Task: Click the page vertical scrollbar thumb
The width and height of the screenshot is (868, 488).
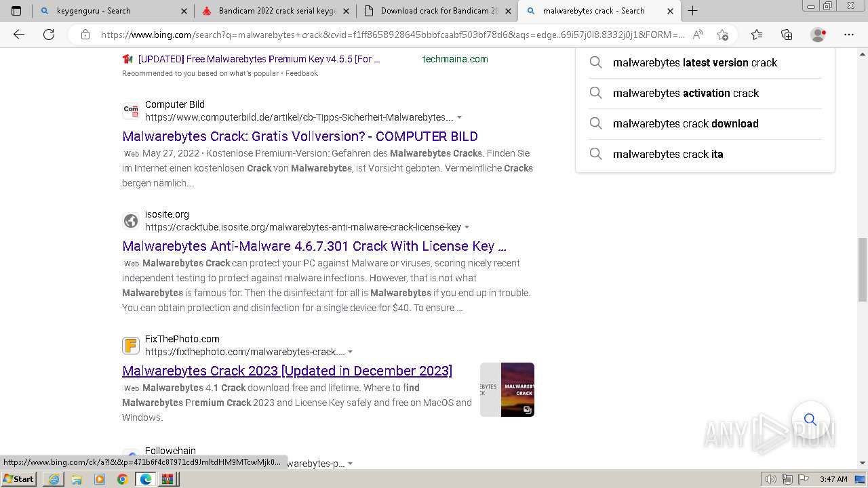Action: point(863,269)
